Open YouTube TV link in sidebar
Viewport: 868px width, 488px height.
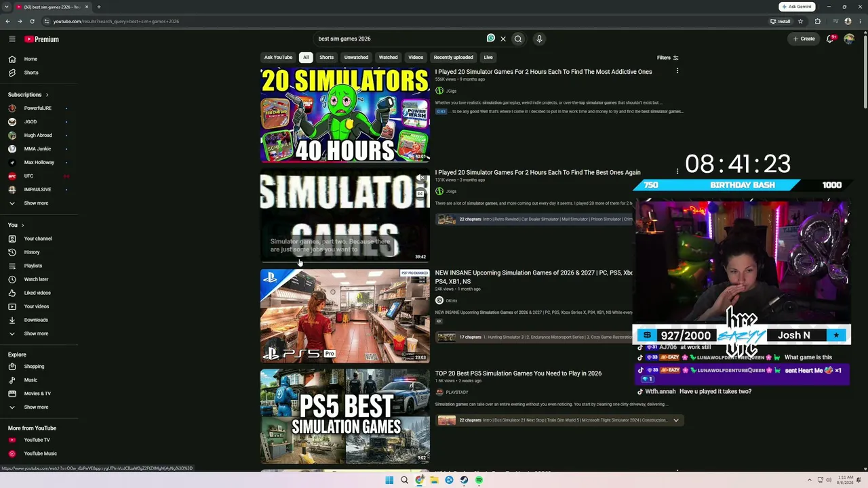(38, 440)
